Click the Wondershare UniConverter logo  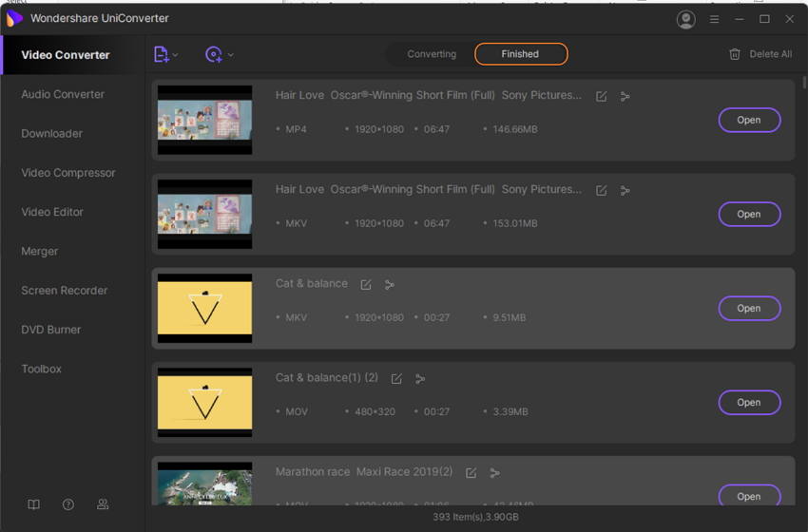(x=14, y=19)
